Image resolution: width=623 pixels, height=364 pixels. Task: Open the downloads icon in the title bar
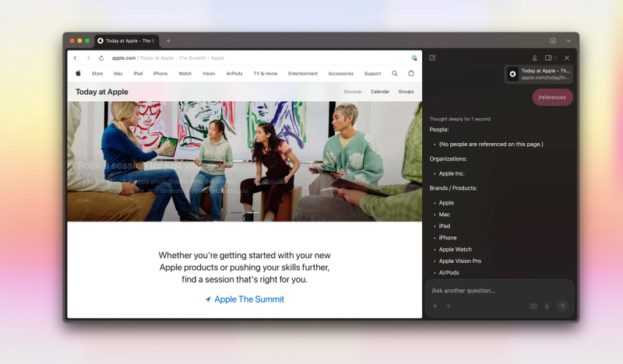pyautogui.click(x=553, y=41)
